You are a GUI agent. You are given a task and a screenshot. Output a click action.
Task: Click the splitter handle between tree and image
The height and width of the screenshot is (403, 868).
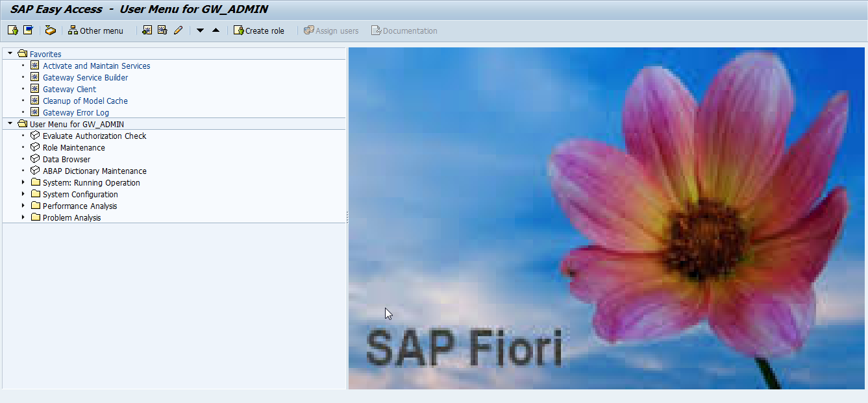tap(347, 218)
